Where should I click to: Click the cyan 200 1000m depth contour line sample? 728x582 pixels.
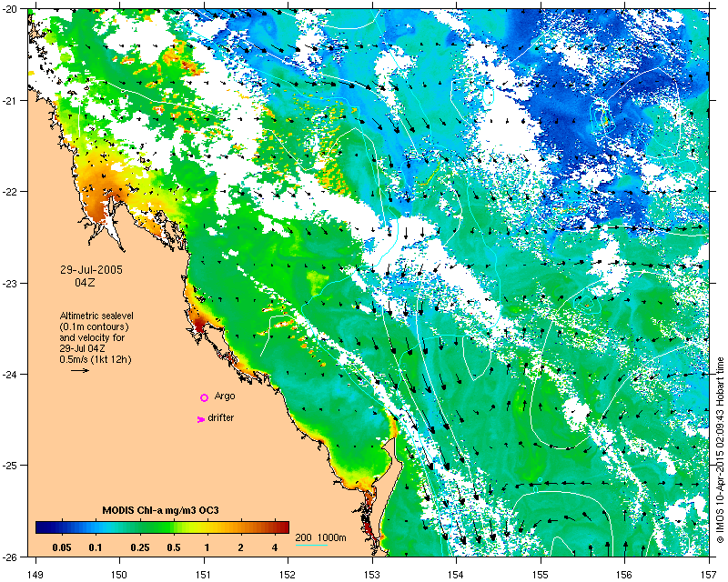[311, 545]
